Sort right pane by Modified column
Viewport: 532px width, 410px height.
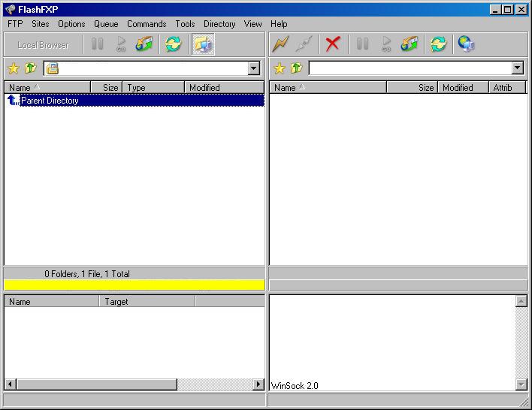pos(464,88)
